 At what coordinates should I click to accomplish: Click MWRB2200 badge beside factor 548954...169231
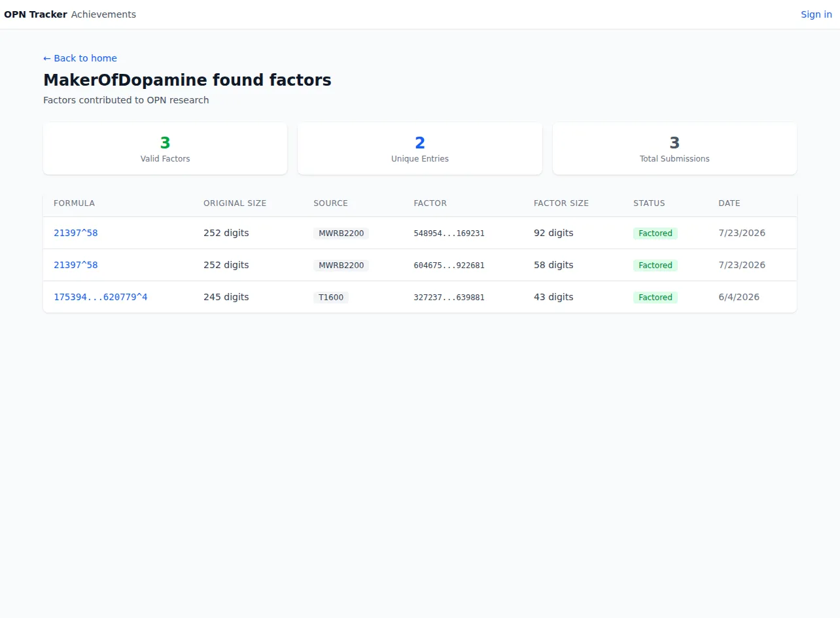pyautogui.click(x=341, y=233)
